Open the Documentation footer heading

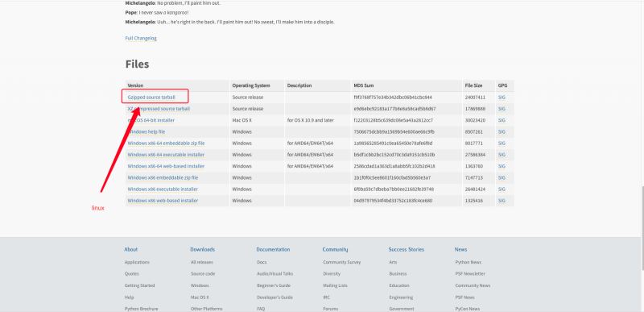pyautogui.click(x=273, y=249)
